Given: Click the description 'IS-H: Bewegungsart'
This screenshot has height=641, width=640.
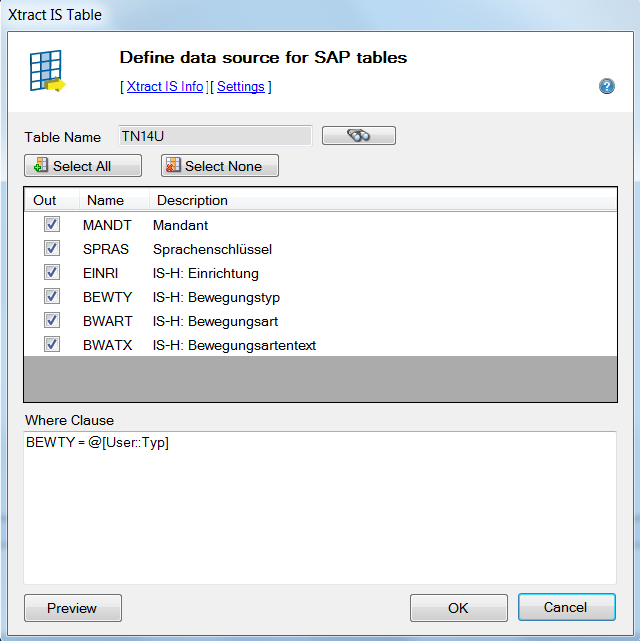Looking at the screenshot, I should tap(215, 321).
